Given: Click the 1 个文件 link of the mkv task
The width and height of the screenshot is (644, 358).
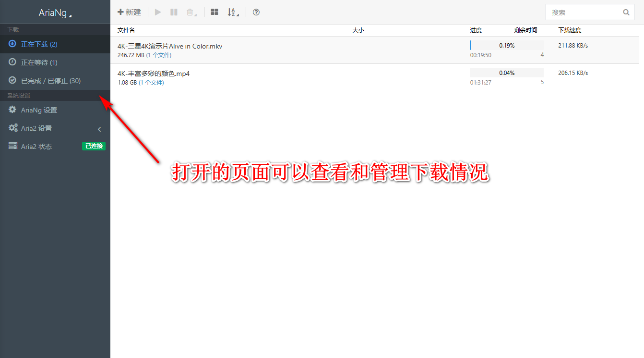Looking at the screenshot, I should click(158, 55).
